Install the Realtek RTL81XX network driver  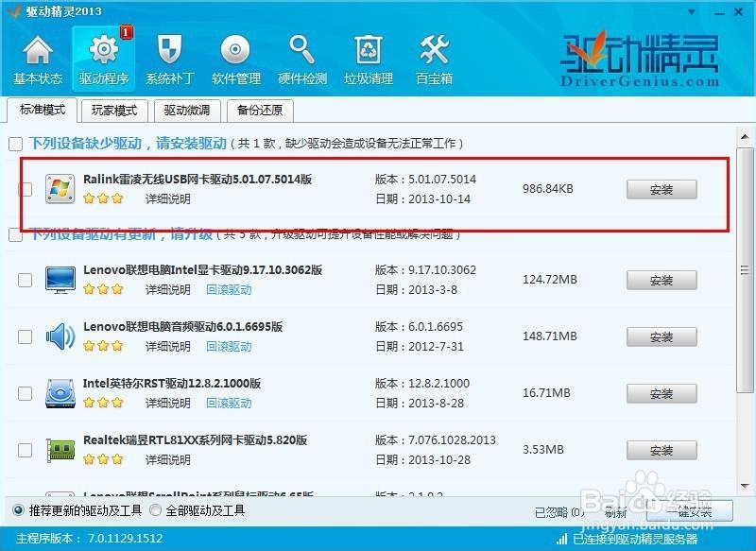click(661, 450)
